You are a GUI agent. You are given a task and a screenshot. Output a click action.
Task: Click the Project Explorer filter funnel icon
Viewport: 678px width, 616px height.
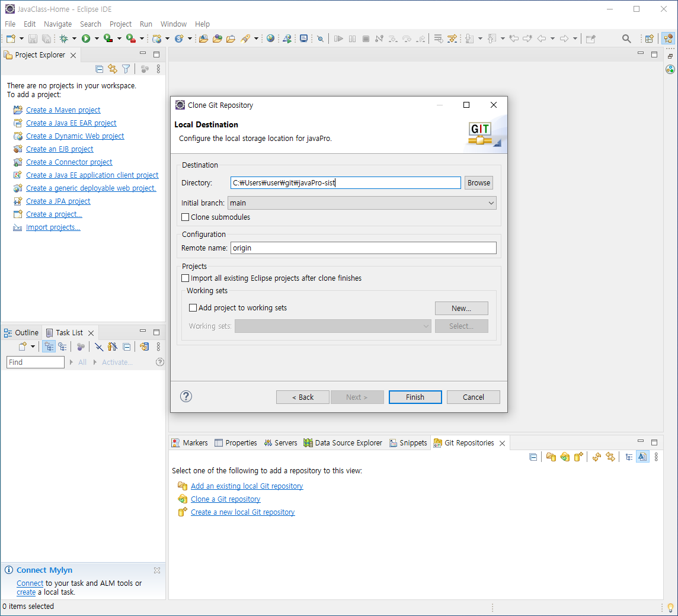[126, 69]
